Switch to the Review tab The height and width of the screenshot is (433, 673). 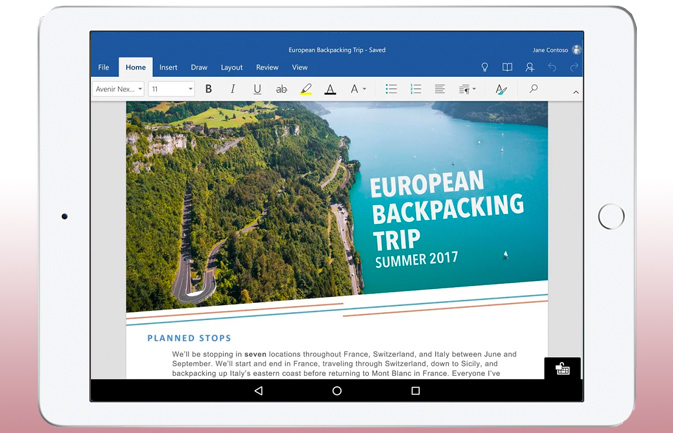tap(267, 67)
